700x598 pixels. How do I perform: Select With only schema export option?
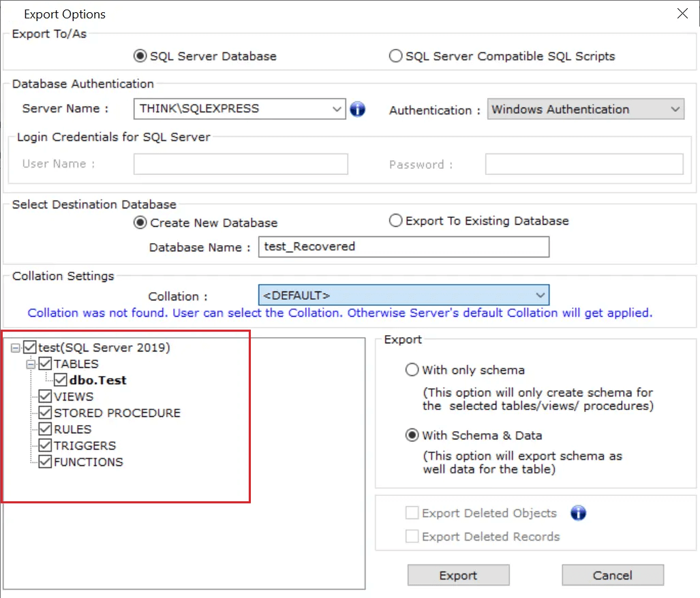click(412, 371)
